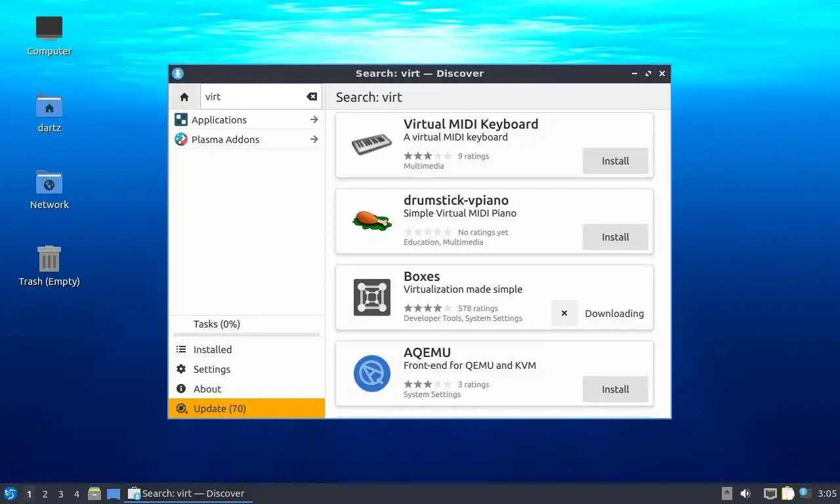
Task: Click the 3 ratings star rating
Action: pos(427,385)
